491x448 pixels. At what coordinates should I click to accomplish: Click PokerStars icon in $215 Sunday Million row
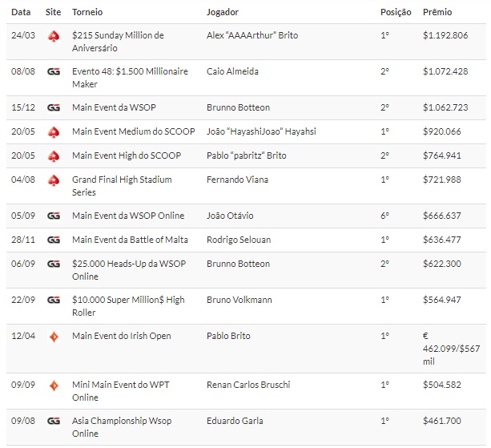pyautogui.click(x=54, y=36)
